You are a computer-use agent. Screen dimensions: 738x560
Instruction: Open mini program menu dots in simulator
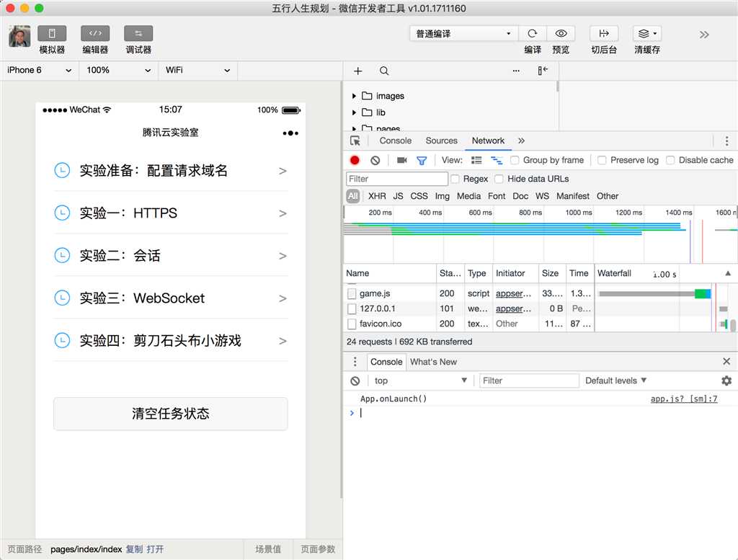click(x=290, y=133)
